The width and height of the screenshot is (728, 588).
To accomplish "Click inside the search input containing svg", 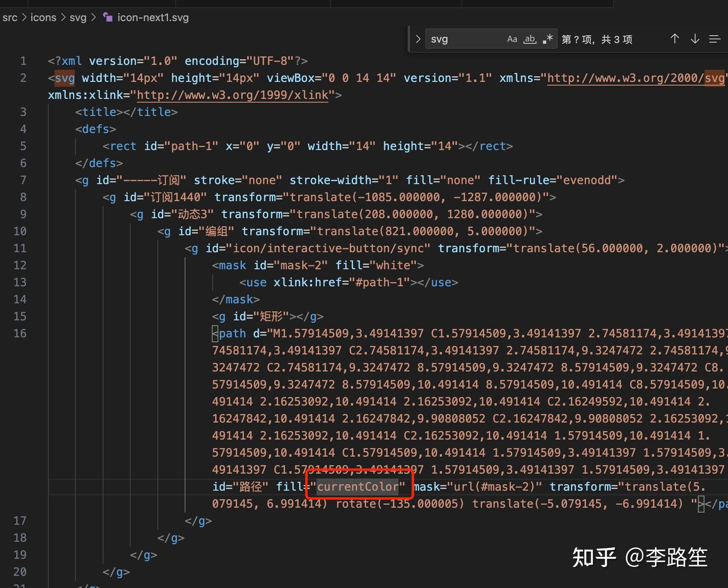I will (x=465, y=38).
